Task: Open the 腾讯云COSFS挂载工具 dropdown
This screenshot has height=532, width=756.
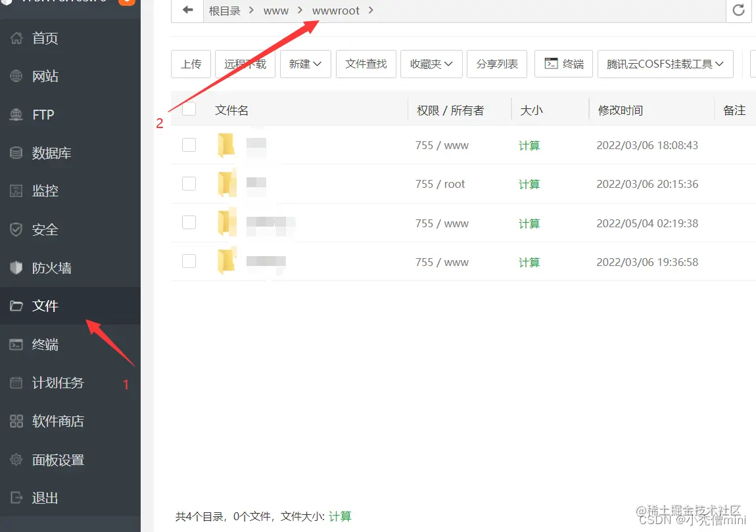Action: [x=665, y=64]
